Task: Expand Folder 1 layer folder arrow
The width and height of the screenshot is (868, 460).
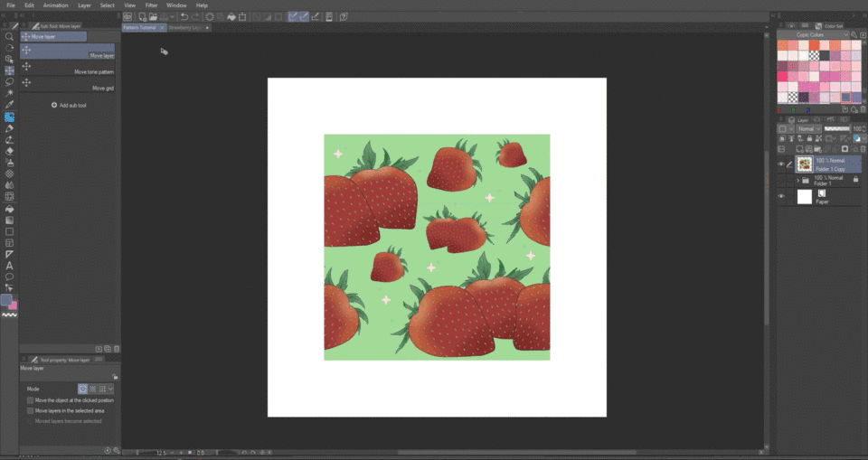Action: click(x=797, y=181)
